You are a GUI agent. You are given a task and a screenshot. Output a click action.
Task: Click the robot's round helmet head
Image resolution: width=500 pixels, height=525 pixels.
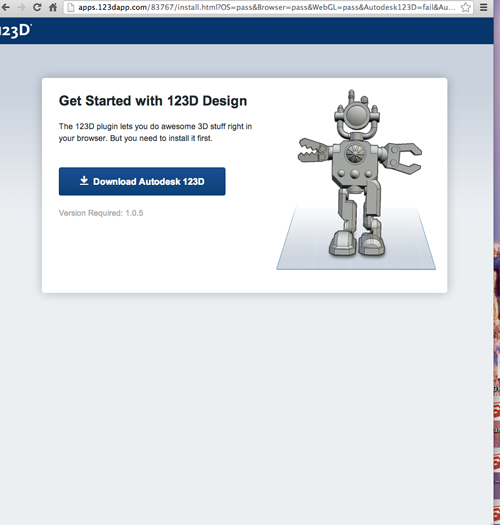coord(357,115)
